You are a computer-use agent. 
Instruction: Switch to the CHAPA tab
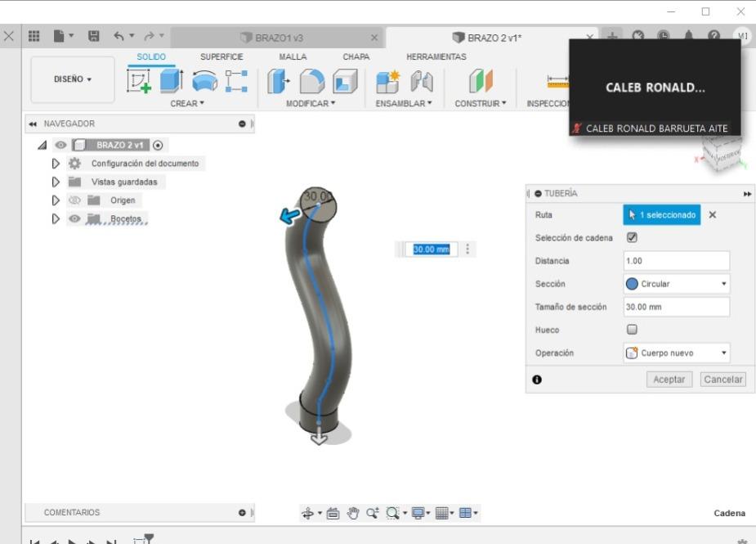[x=356, y=57]
